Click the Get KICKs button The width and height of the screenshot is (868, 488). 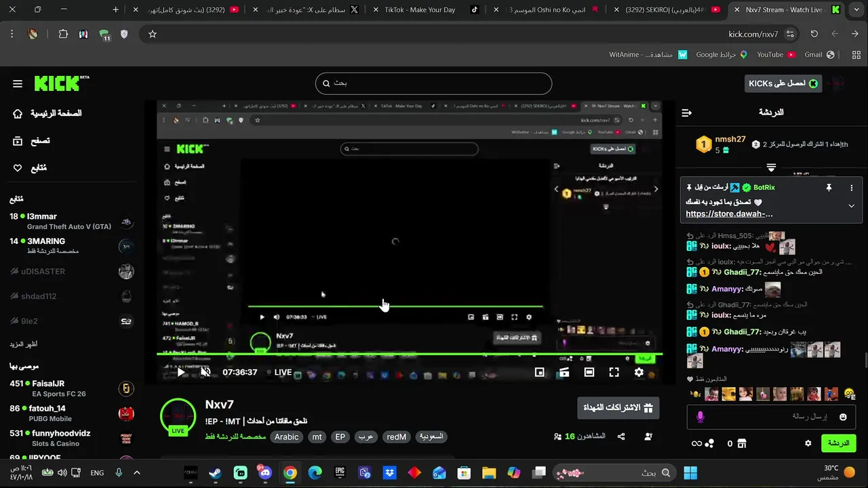(783, 83)
